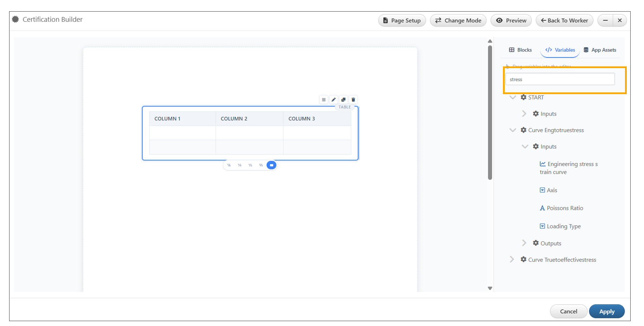Click the Apply button

pos(606,311)
